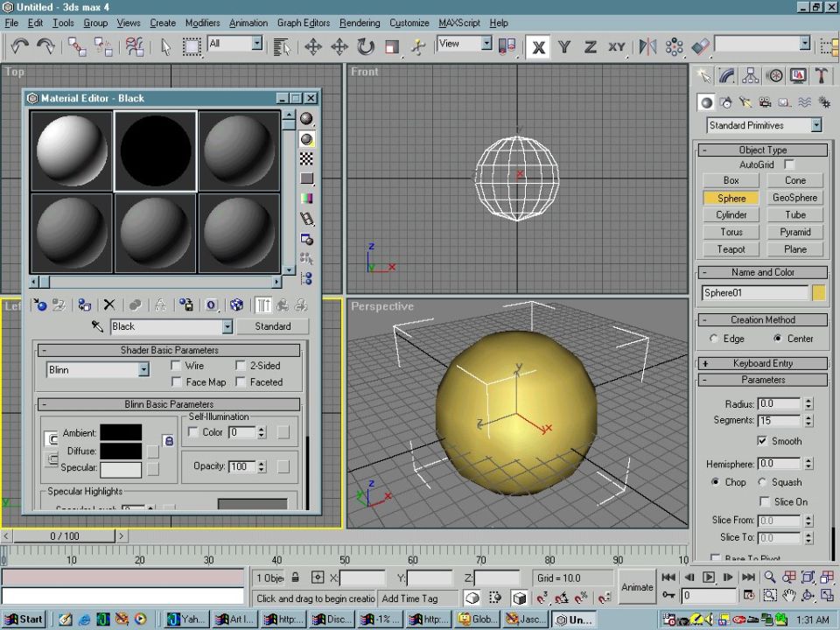This screenshot has height=630, width=840.
Task: Open the View reference coordinate dropdown
Action: (486, 43)
